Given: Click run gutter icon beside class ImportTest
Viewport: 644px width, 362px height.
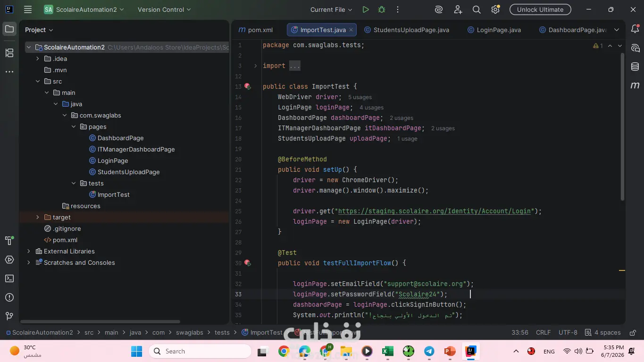Looking at the screenshot, I should pyautogui.click(x=247, y=86).
